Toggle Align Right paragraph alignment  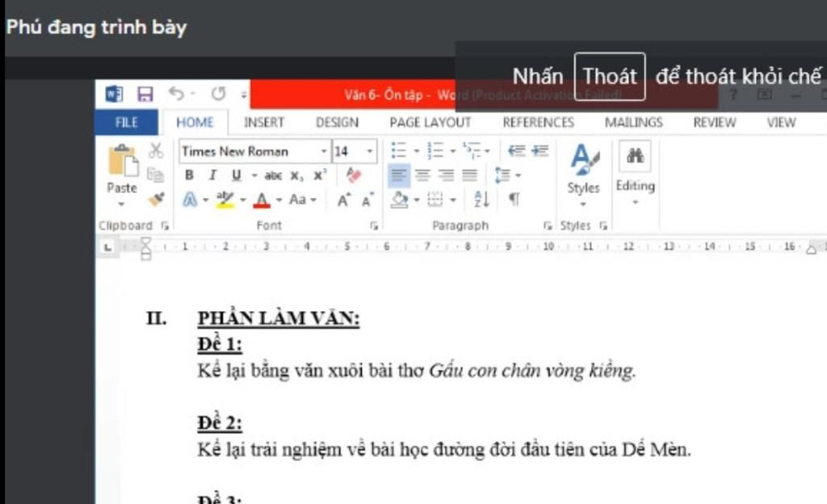(446, 175)
